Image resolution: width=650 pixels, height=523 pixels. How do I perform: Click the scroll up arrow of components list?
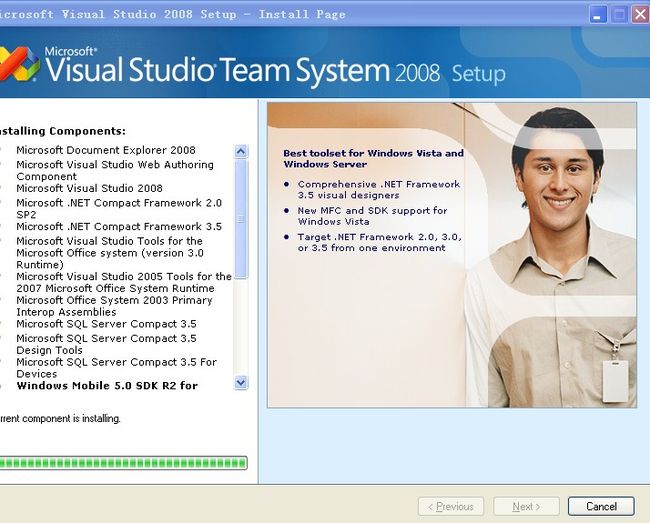pos(241,151)
